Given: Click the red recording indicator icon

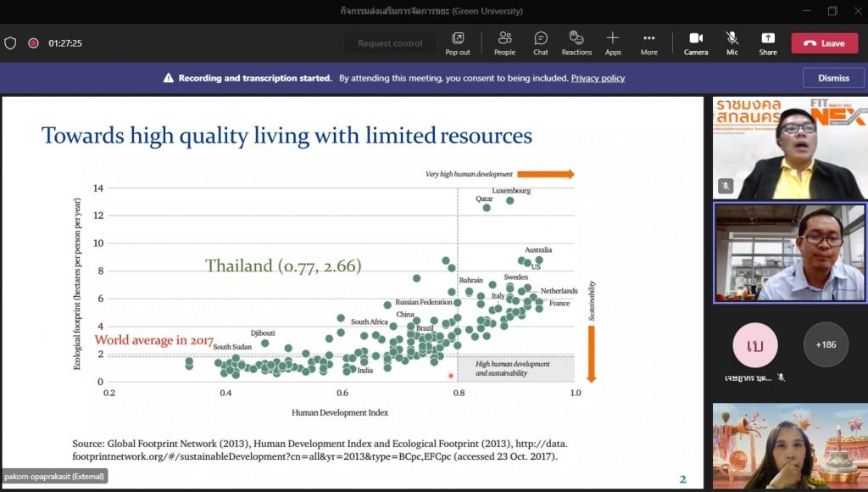Looking at the screenshot, I should 33,43.
